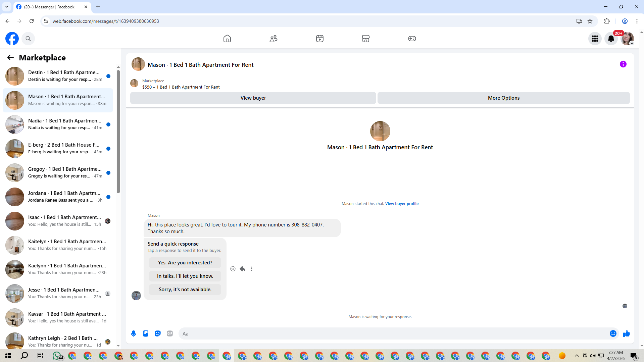Open WhatsApp from the taskbar
Viewport: 644px width, 362px height.
tap(57, 356)
